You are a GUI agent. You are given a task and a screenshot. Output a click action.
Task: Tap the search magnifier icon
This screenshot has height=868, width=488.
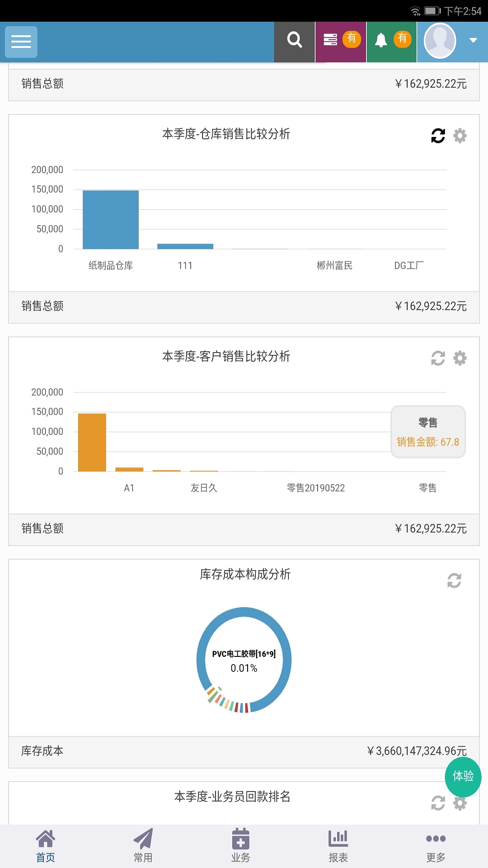pos(295,40)
